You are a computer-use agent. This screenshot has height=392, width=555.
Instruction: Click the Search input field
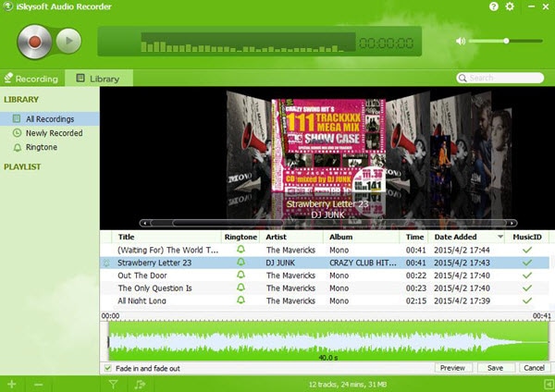click(499, 78)
